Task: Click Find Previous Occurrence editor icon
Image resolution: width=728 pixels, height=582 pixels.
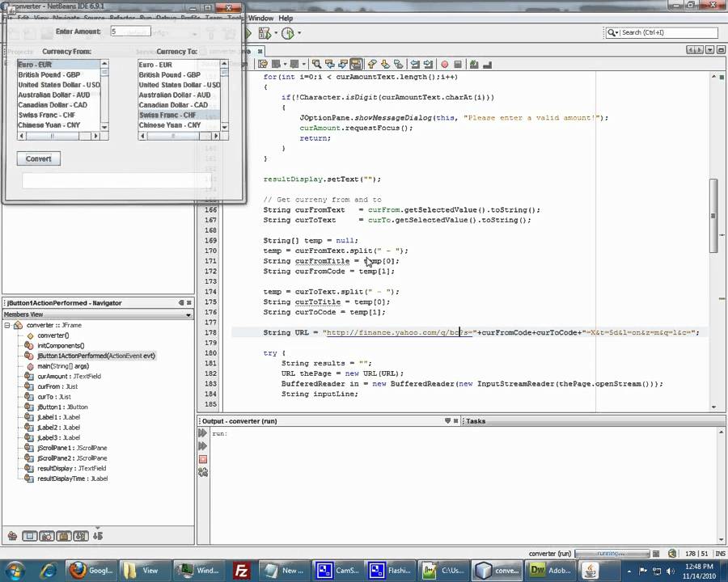Action: [x=330, y=64]
